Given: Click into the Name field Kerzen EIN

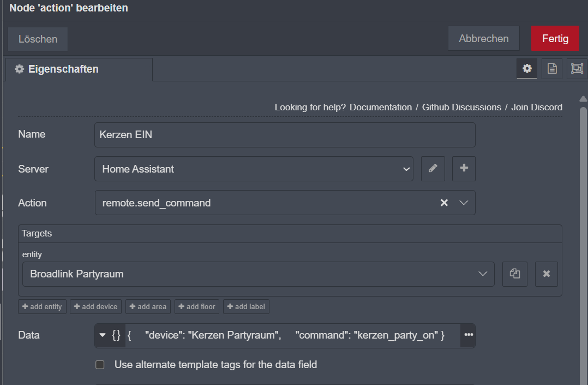Looking at the screenshot, I should coord(284,134).
